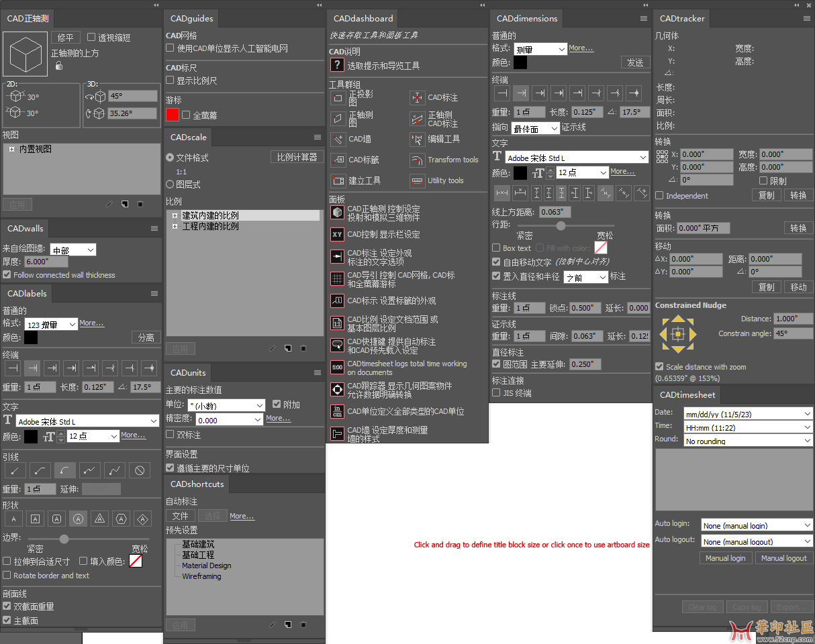
Task: Select the 图层式 radio button
Action: [x=170, y=184]
